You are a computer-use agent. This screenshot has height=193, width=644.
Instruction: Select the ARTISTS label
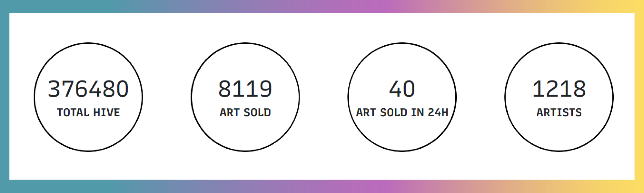[x=559, y=113]
